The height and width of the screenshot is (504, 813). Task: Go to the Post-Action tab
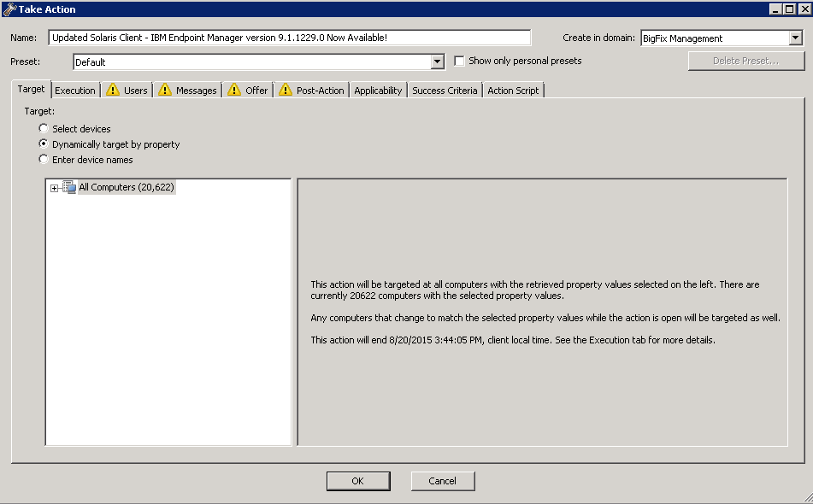(312, 91)
